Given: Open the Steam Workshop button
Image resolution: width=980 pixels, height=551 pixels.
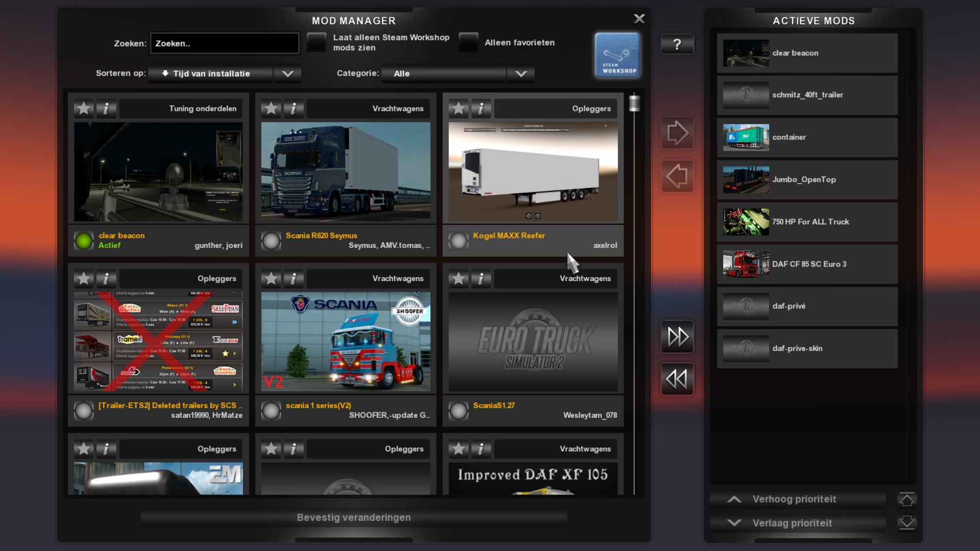Looking at the screenshot, I should pos(617,55).
